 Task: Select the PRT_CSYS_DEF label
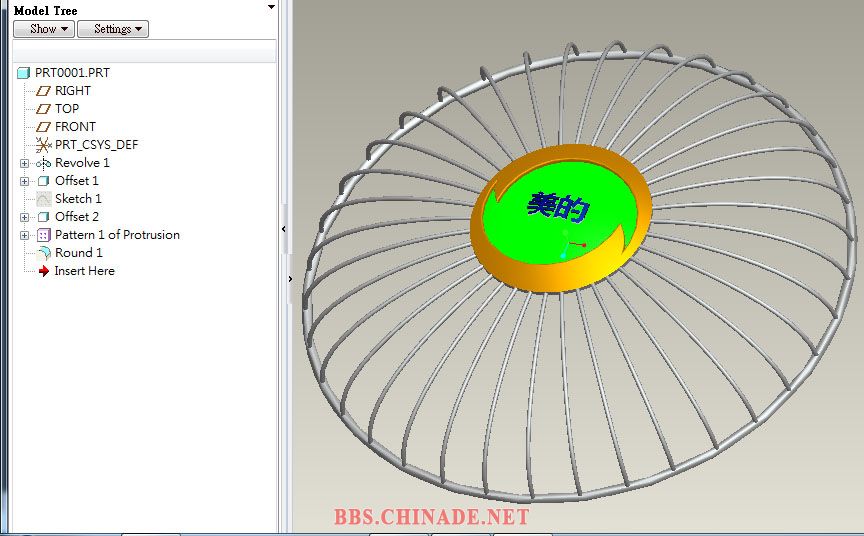[96, 145]
